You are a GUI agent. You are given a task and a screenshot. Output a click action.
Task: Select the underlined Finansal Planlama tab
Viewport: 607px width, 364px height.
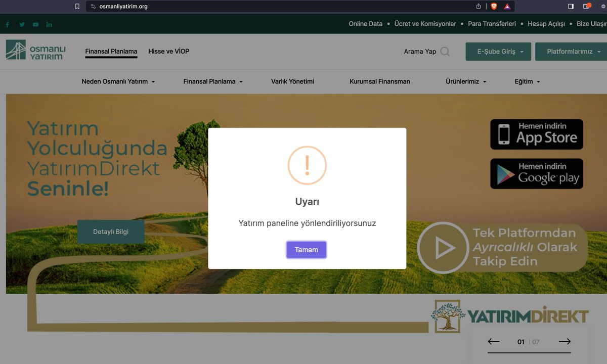coord(111,52)
